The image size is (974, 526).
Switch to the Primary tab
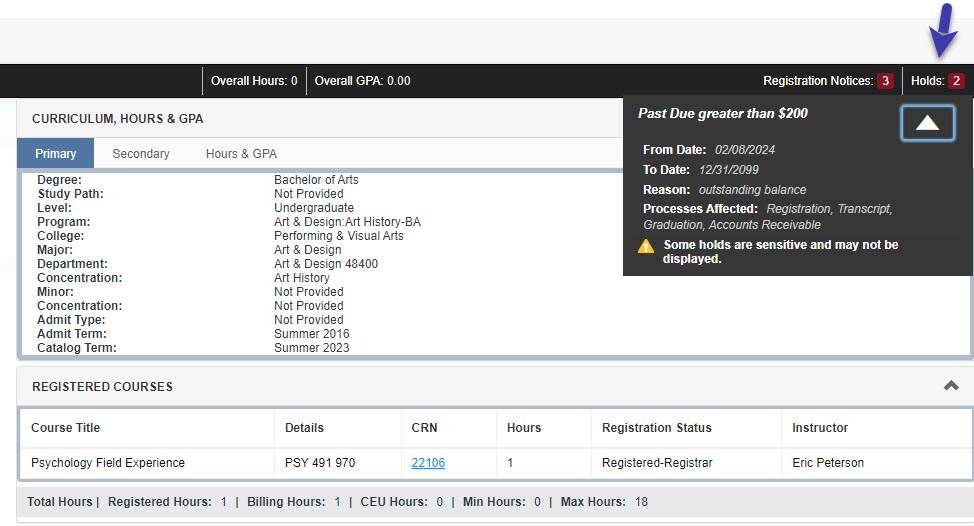pyautogui.click(x=55, y=154)
